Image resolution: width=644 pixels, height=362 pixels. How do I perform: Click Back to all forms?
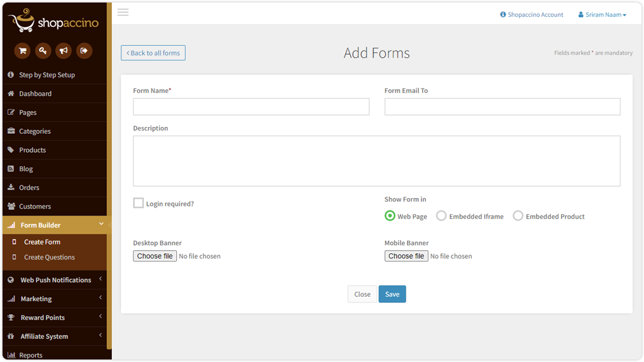pyautogui.click(x=153, y=53)
